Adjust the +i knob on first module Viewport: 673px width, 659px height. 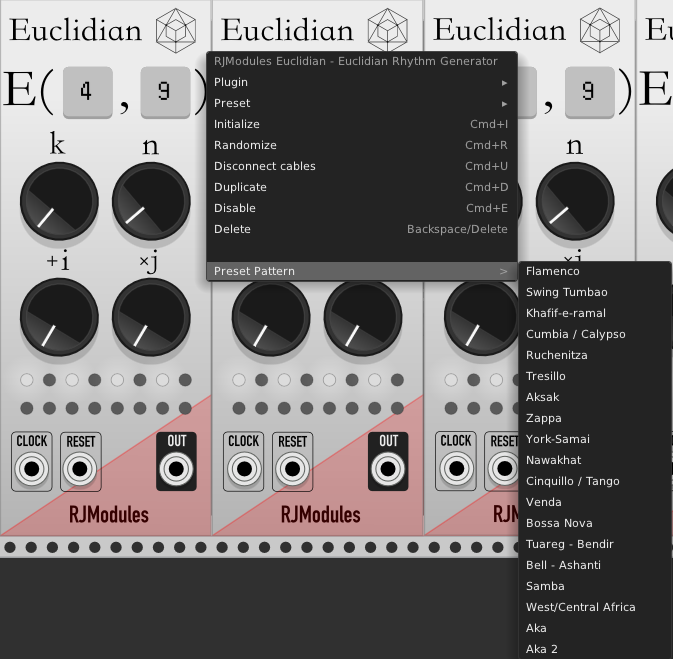tap(59, 317)
